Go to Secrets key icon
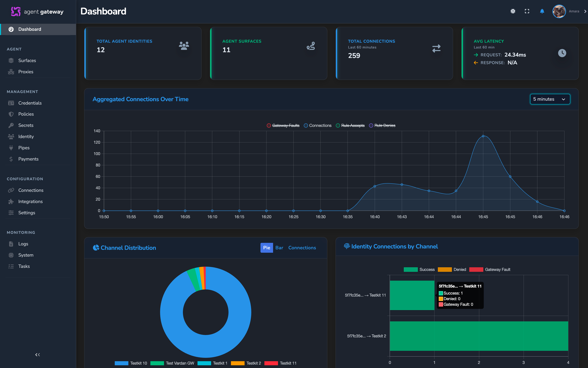 (x=11, y=125)
